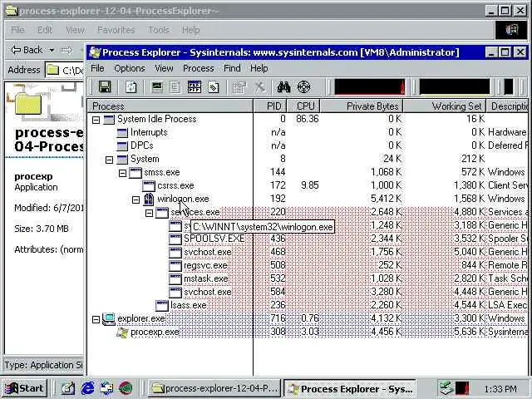Screen dimensions: 532x399
Task: Open the Back button dropdown arrow
Action: 52,50
